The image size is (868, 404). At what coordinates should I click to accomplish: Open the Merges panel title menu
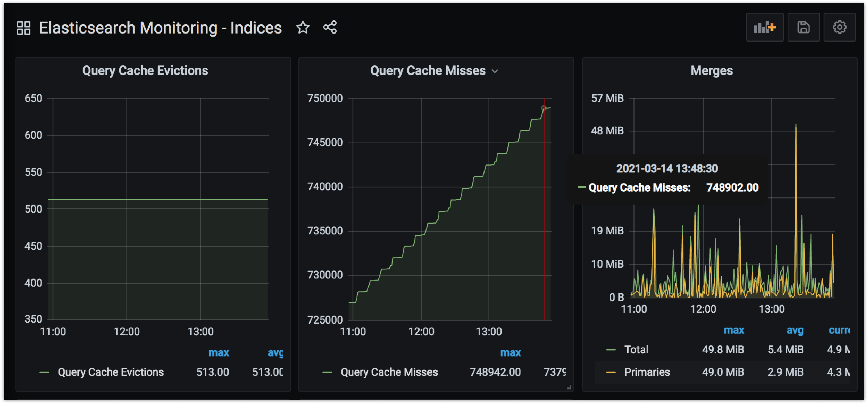(x=711, y=71)
